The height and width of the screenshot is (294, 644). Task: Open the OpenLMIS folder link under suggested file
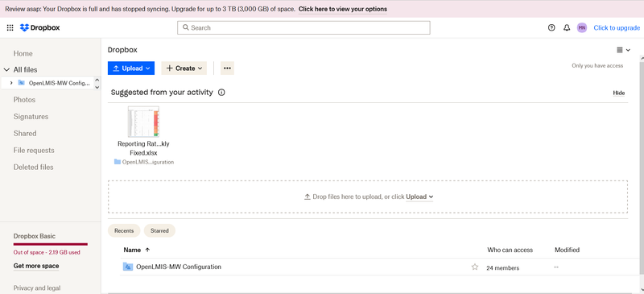(x=144, y=162)
